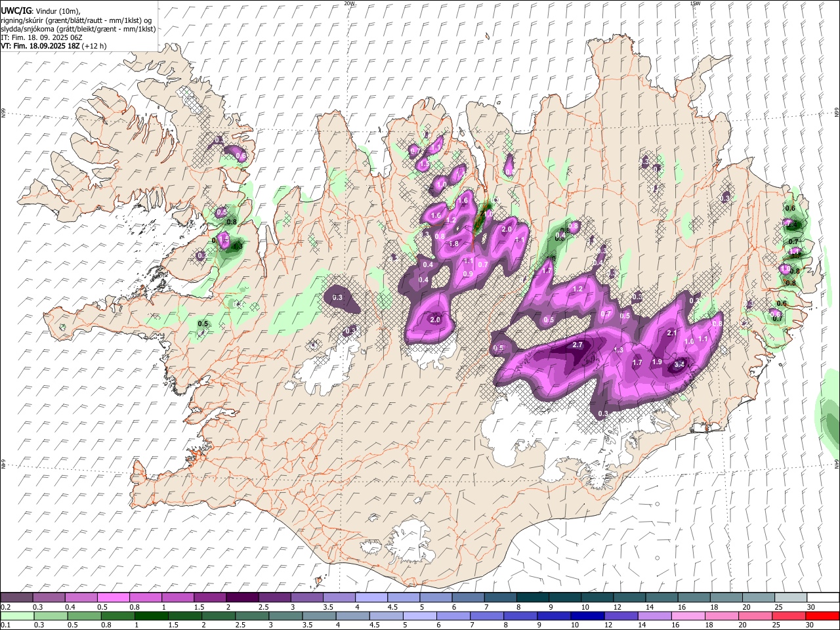Click the 2.1 snowfall value on the map

(x=671, y=333)
